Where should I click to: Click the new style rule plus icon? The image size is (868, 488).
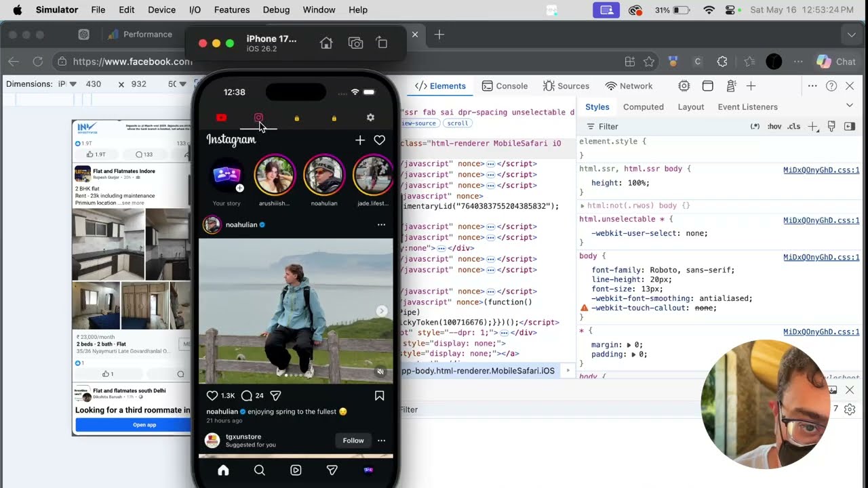[813, 127]
